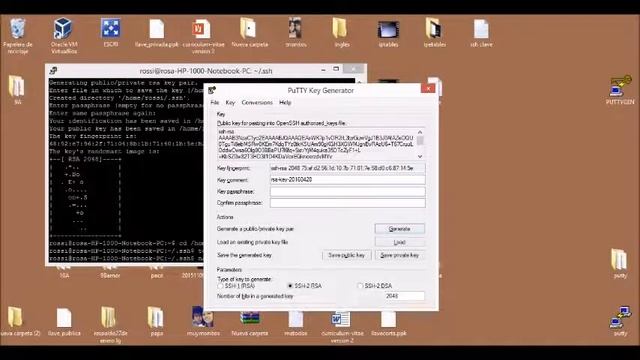Open the Oracle VM VirtualBox desktop icon
The width and height of the screenshot is (640, 360).
click(x=62, y=29)
